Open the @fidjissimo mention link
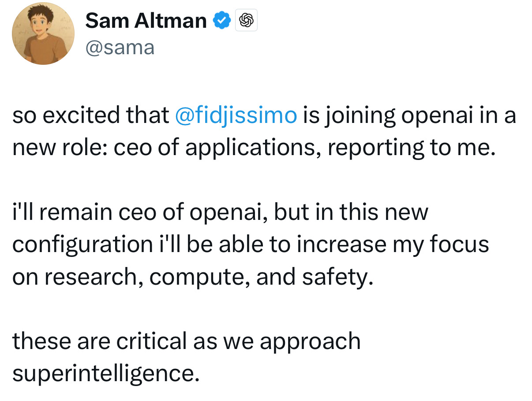The image size is (532, 401). point(236,116)
